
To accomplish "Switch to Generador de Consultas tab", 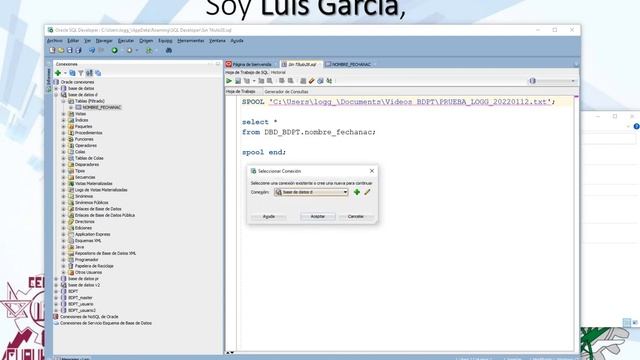I will (x=287, y=92).
